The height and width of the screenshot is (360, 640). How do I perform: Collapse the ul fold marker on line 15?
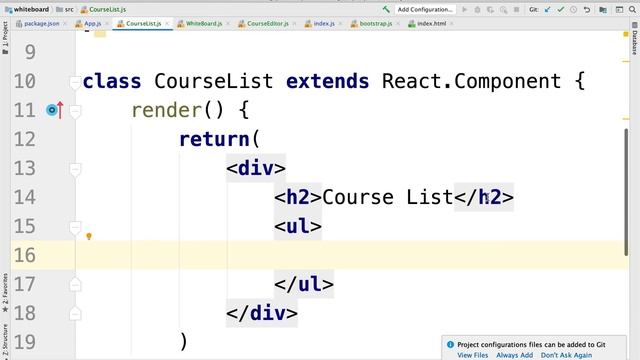click(x=75, y=227)
